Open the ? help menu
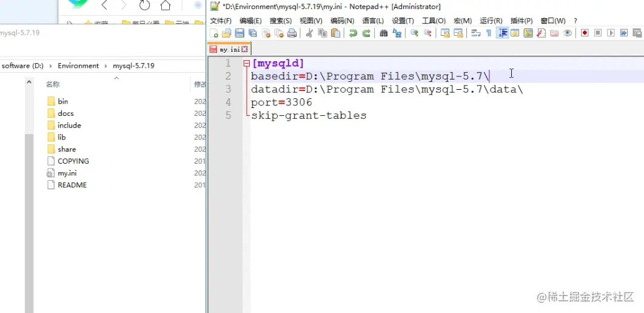Image resolution: width=644 pixels, height=313 pixels. click(575, 21)
